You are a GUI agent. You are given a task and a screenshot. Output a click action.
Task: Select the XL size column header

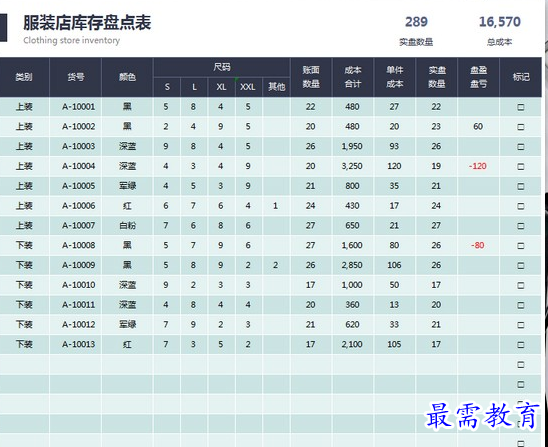(221, 87)
